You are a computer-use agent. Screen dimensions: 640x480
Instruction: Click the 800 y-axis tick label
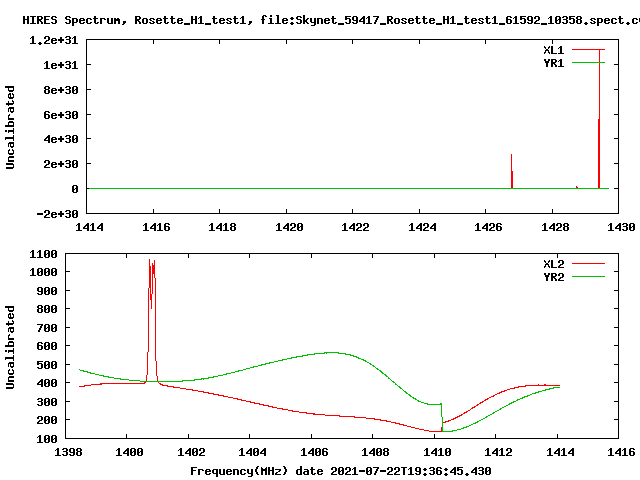coord(47,309)
